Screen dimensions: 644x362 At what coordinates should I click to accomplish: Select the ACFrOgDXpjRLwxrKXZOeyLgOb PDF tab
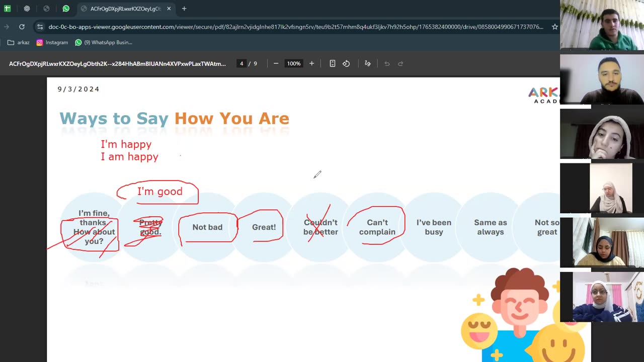125,9
